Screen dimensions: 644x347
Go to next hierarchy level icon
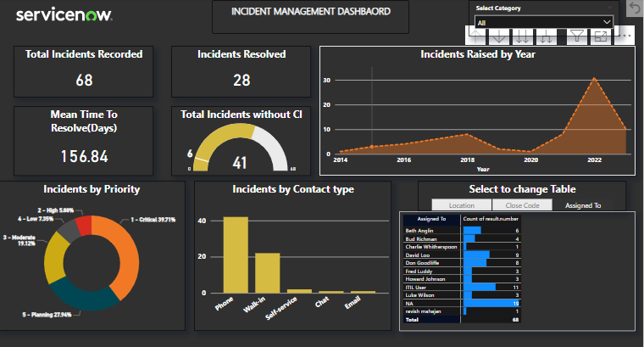point(523,36)
